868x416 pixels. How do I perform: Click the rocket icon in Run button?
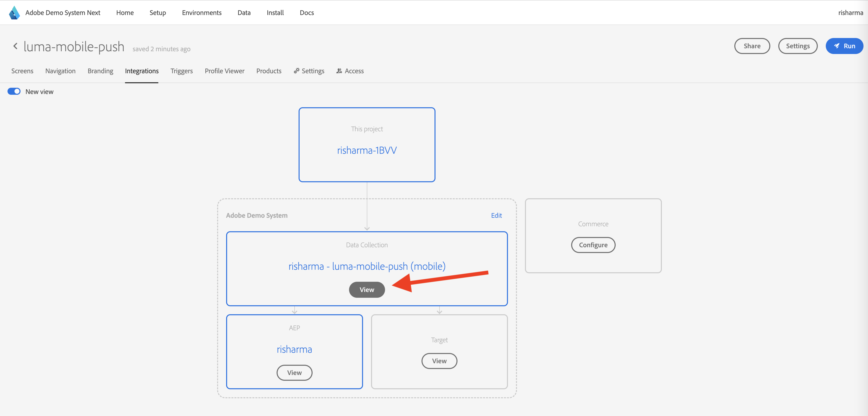(837, 46)
